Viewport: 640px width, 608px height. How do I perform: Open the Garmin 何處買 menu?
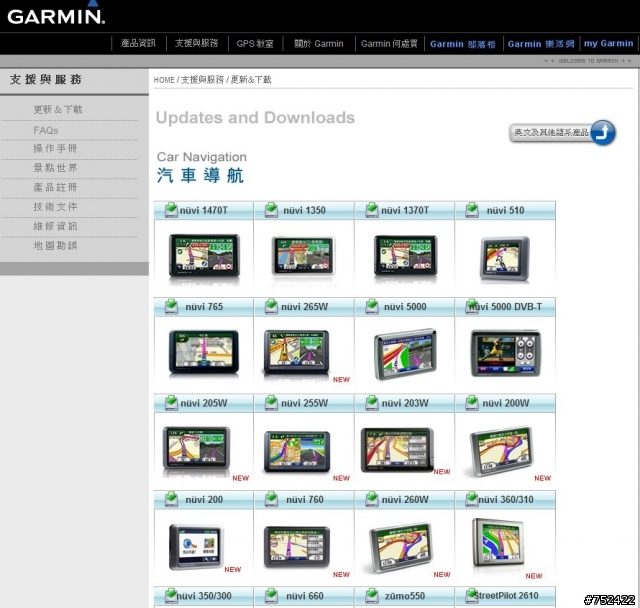pyautogui.click(x=389, y=43)
